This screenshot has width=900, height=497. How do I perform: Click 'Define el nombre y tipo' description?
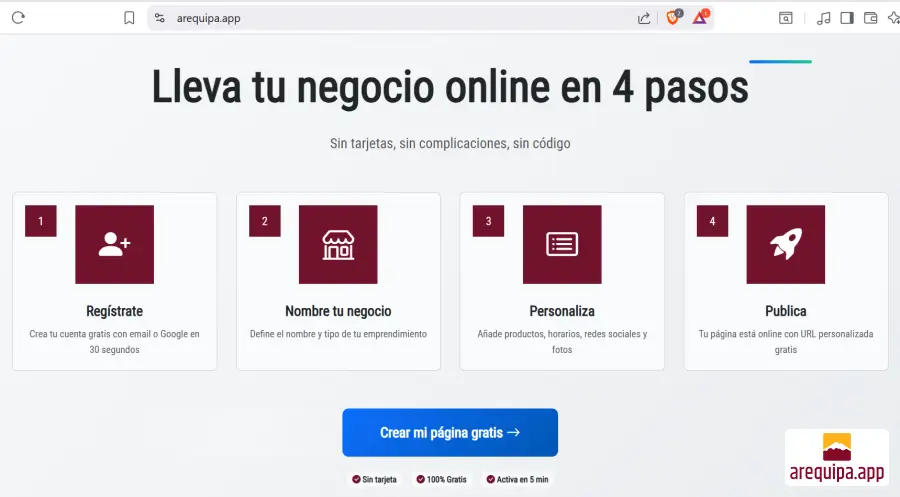(x=338, y=334)
